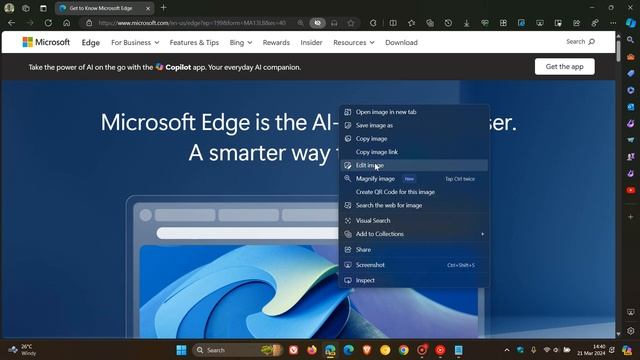Open tab actions menu icon
The width and height of the screenshot is (640, 360).
[43, 8]
